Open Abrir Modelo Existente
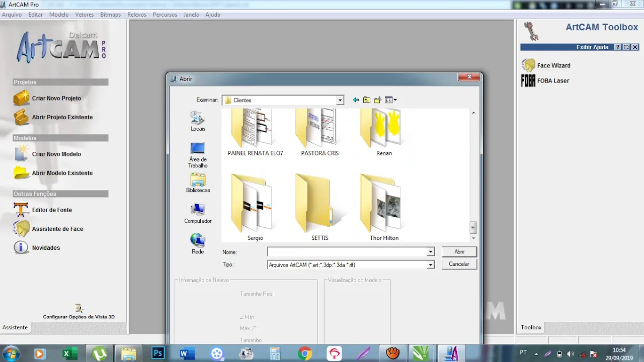The image size is (644, 362). pos(62,173)
